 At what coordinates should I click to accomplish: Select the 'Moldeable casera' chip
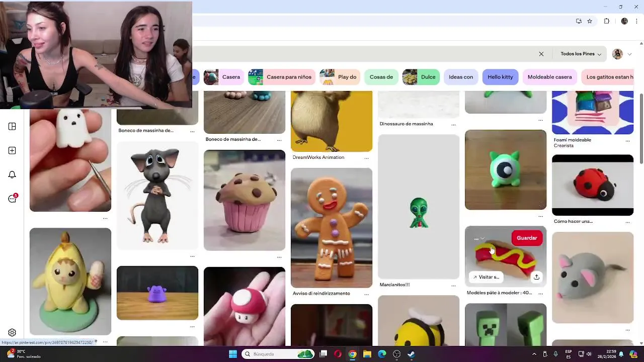[x=549, y=77]
